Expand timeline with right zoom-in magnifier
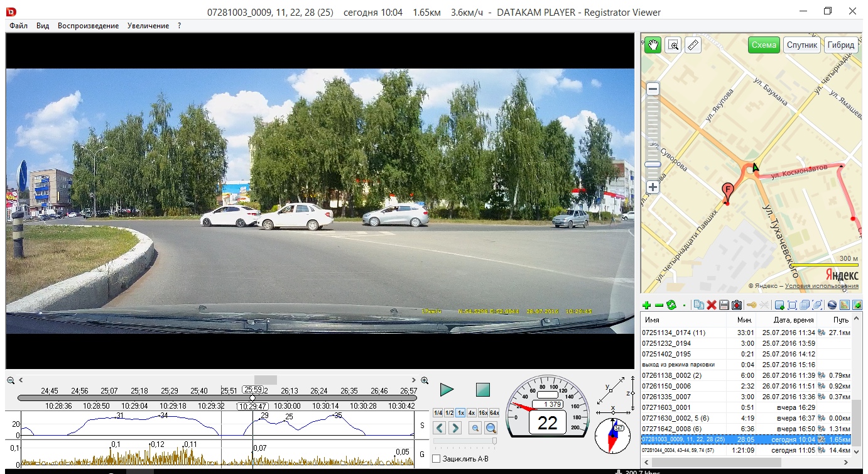Viewport: 868px width, 474px height. (x=425, y=380)
